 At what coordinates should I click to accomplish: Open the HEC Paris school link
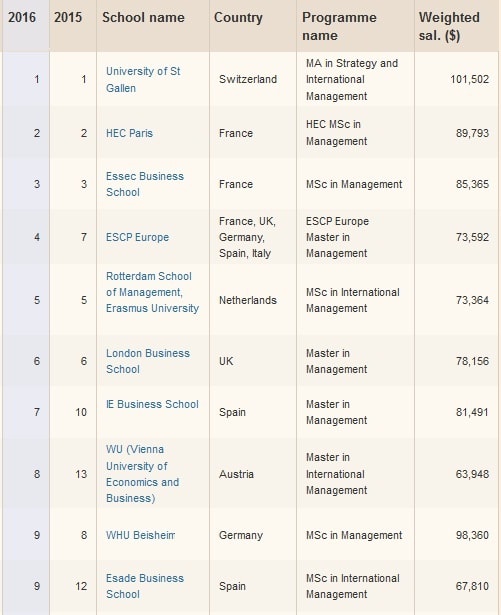[129, 133]
